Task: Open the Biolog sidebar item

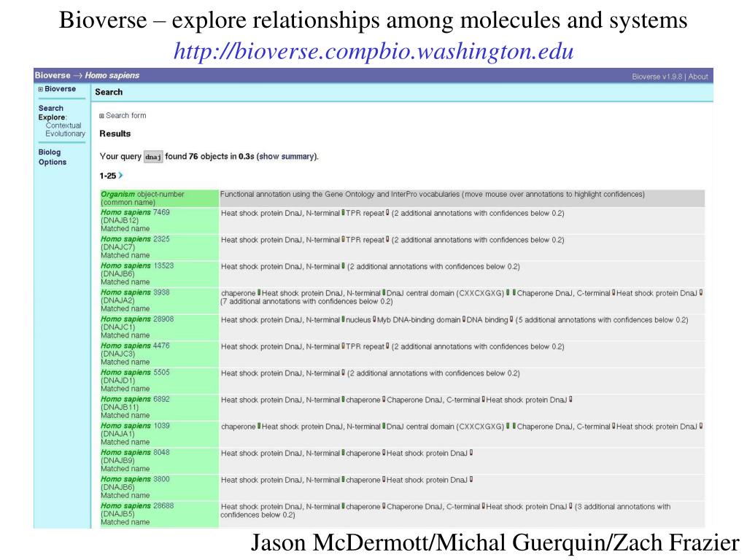Action: pyautogui.click(x=50, y=152)
